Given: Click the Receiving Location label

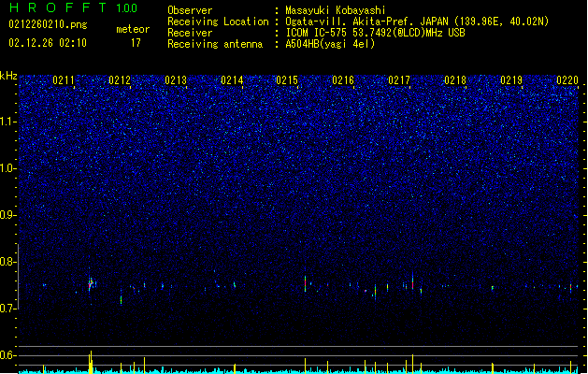Looking at the screenshot, I should click(x=218, y=22).
